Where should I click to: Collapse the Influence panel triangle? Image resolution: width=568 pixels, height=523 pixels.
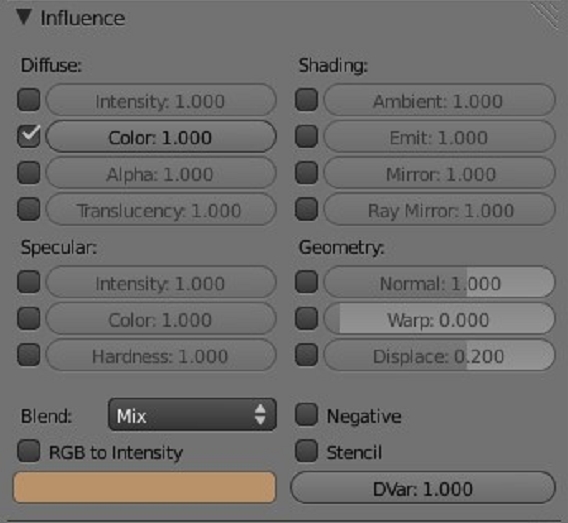(x=24, y=17)
